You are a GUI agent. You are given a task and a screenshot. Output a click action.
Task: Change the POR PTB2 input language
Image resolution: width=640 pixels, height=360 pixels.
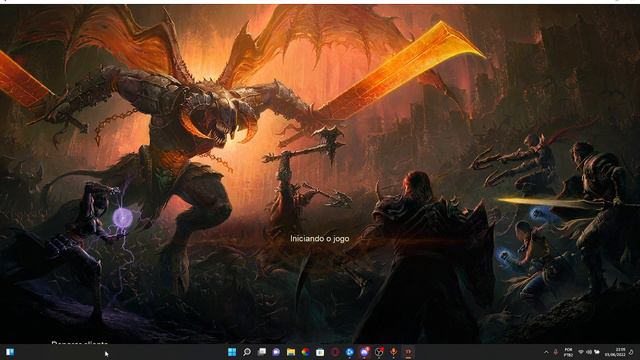569,352
